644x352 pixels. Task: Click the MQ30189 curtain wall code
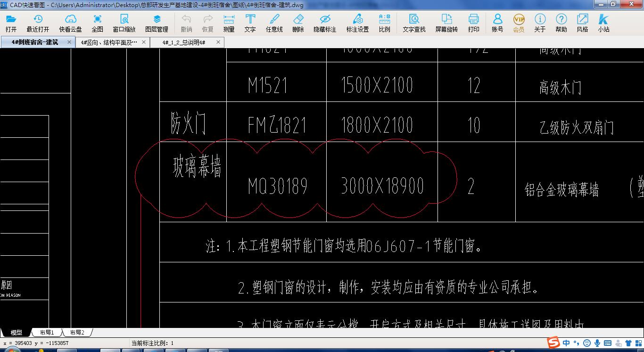[x=278, y=186]
